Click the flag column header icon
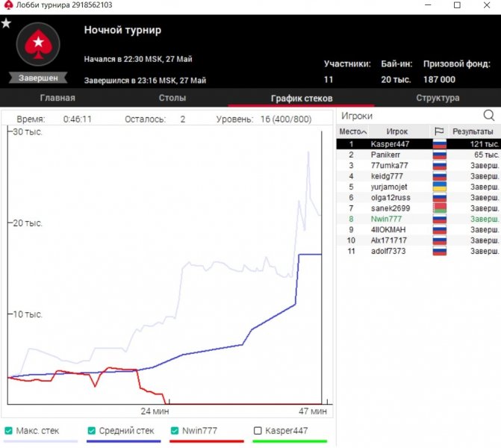 pos(439,131)
